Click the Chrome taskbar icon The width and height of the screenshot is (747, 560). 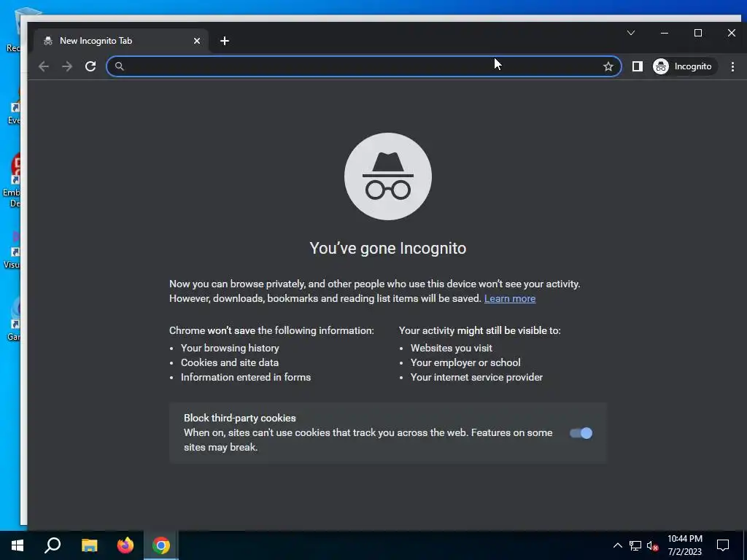[x=161, y=545]
